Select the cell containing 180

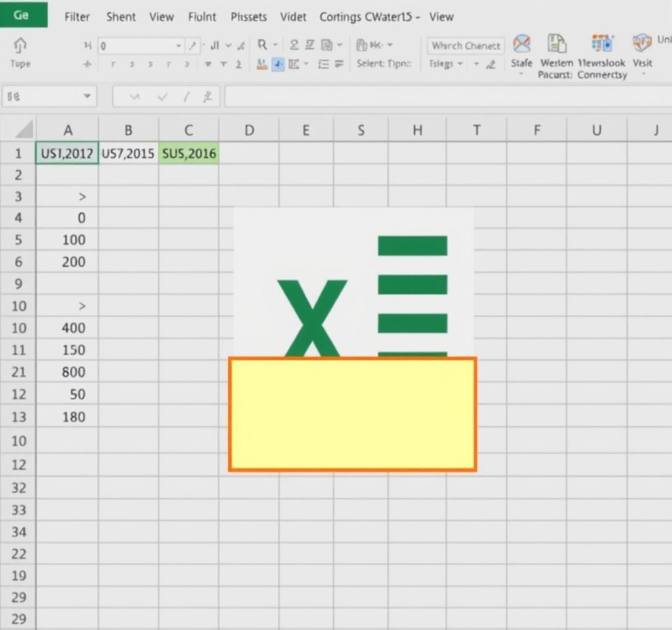click(x=68, y=417)
